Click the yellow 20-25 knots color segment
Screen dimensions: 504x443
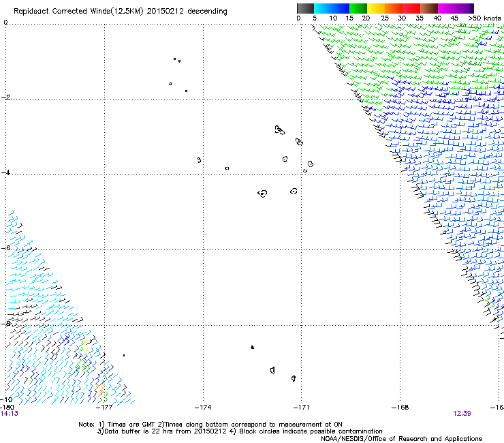point(375,8)
